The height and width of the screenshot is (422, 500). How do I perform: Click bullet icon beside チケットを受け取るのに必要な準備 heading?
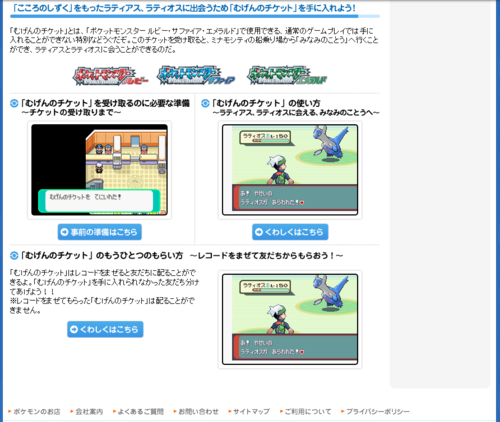pyautogui.click(x=14, y=103)
